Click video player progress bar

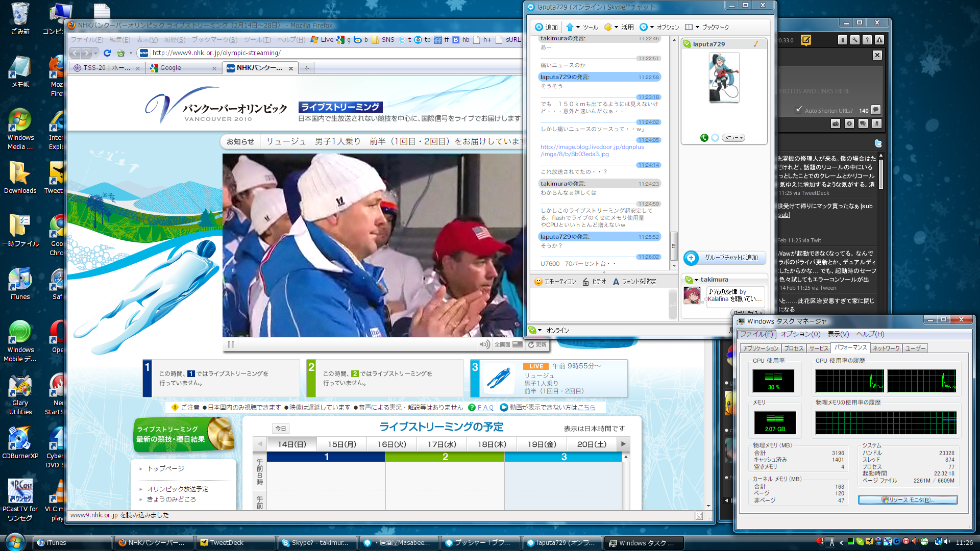(x=357, y=344)
